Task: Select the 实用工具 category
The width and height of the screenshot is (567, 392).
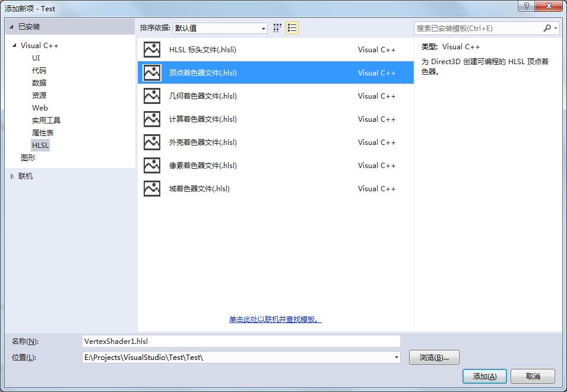Action: pos(46,120)
